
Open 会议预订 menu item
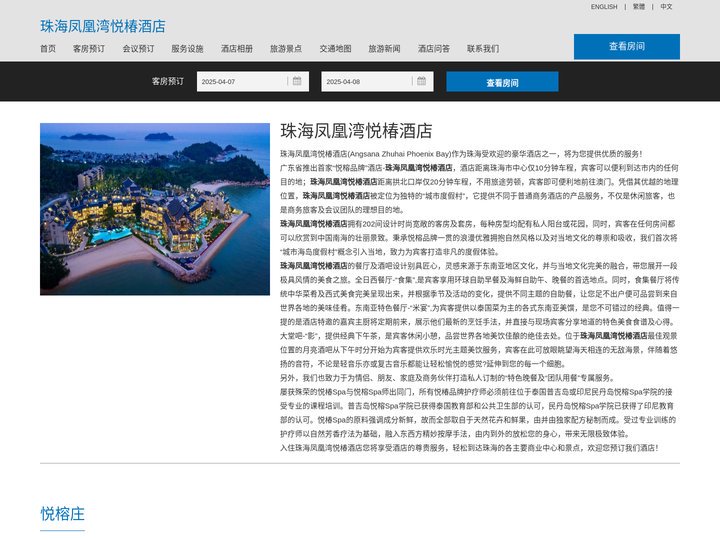[x=138, y=49]
